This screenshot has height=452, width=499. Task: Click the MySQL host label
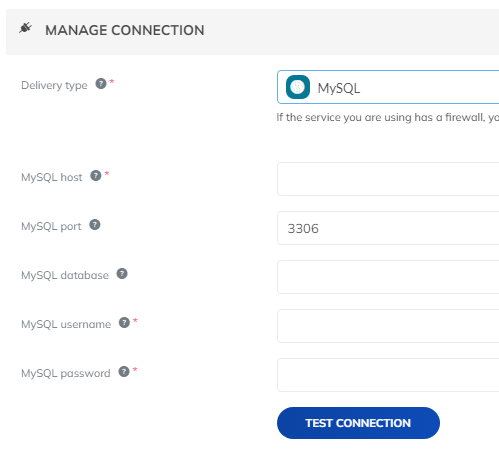pyautogui.click(x=52, y=177)
